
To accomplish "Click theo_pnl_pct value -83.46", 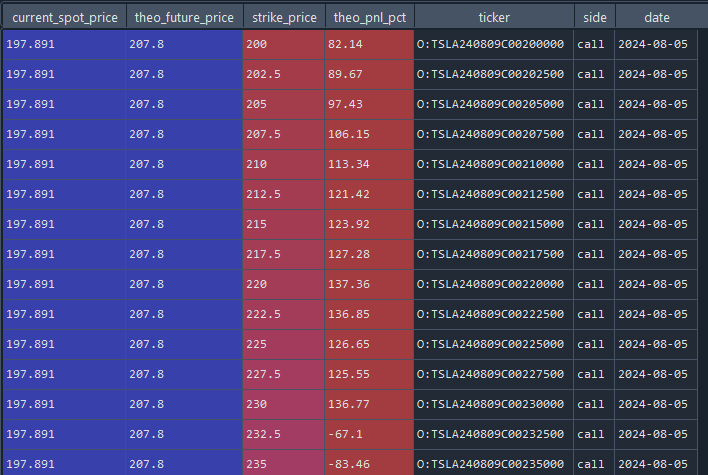I will [x=369, y=463].
